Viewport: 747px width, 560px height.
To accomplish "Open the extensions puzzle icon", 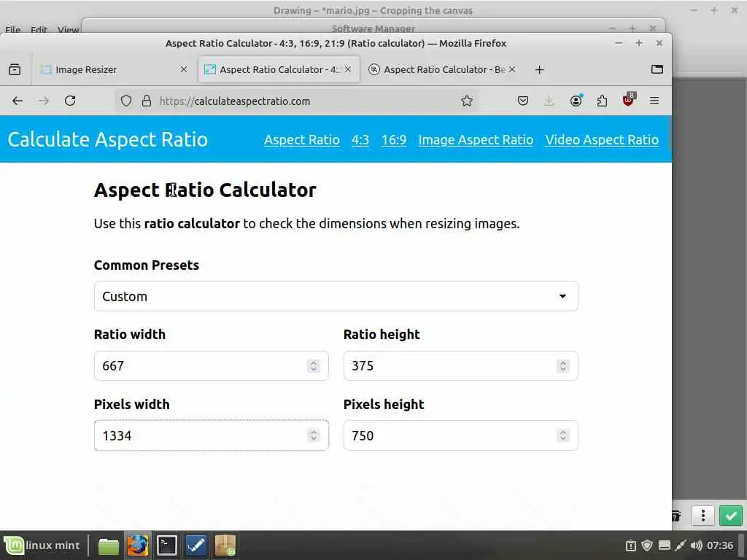I will [602, 101].
